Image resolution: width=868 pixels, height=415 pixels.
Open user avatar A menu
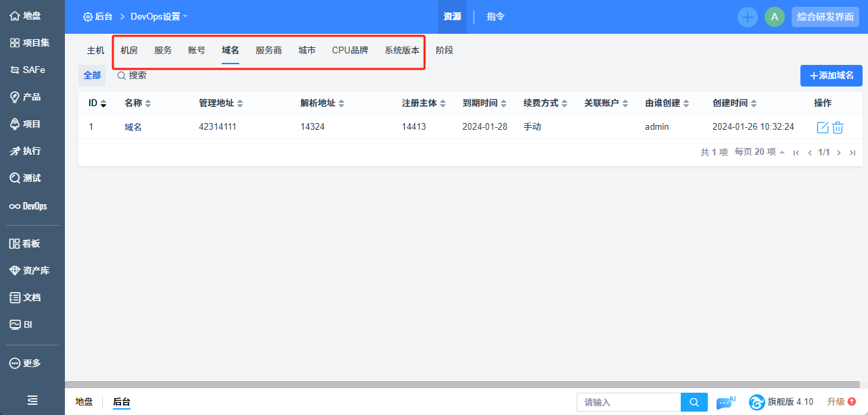774,17
